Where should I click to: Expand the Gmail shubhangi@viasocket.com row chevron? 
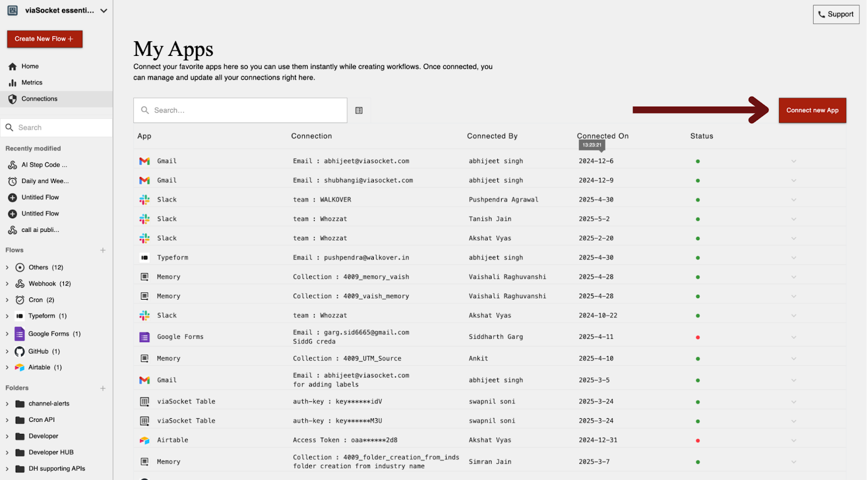794,181
